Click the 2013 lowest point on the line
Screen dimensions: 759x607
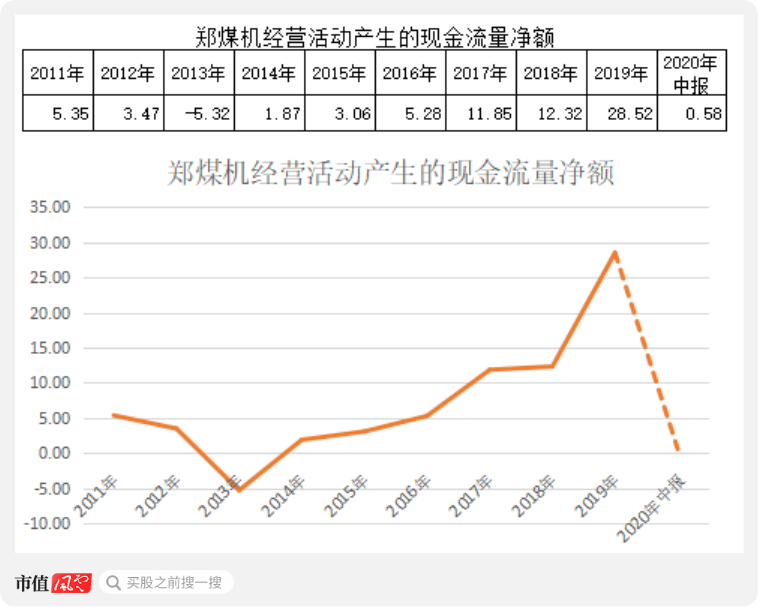(239, 490)
